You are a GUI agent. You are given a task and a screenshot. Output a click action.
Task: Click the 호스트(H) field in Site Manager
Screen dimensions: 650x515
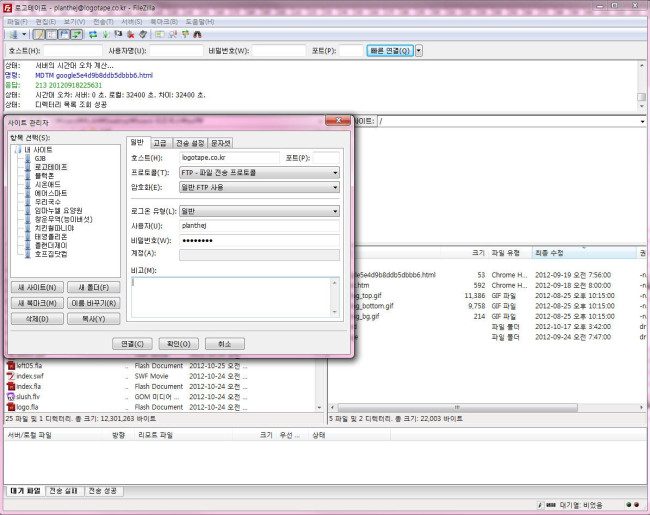229,158
